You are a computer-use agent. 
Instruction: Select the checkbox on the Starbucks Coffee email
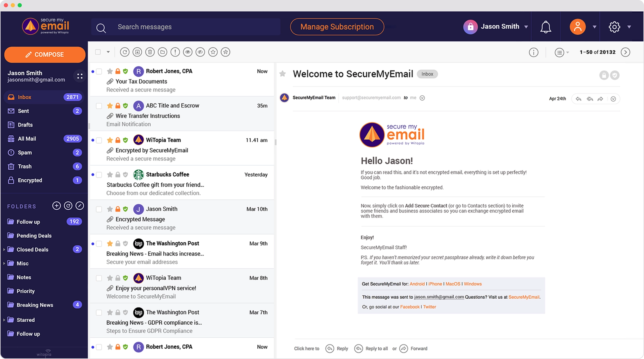(x=99, y=175)
